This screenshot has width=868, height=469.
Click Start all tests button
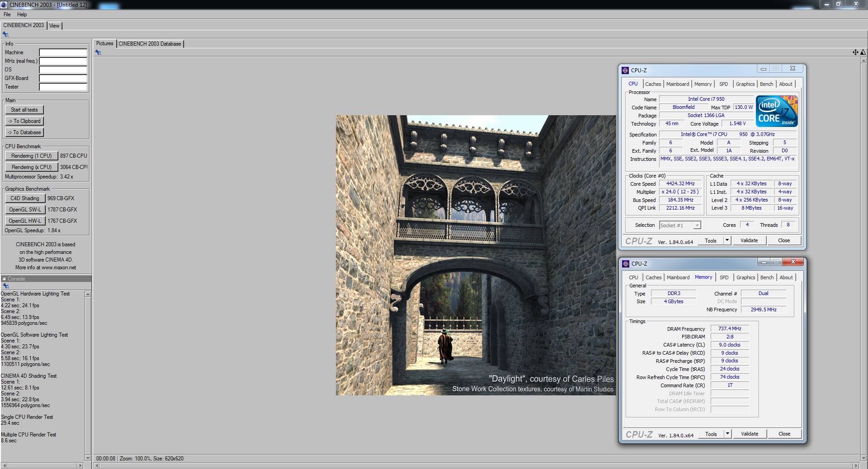(24, 110)
